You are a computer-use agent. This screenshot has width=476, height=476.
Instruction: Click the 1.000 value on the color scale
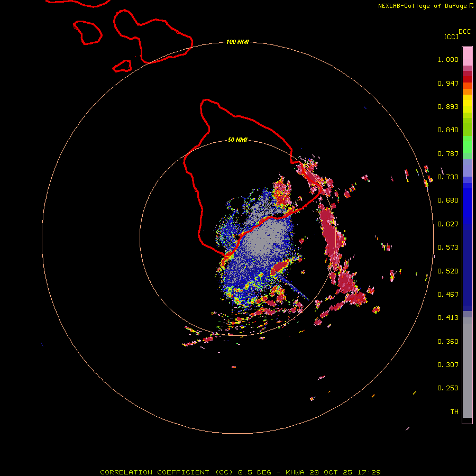coord(448,59)
